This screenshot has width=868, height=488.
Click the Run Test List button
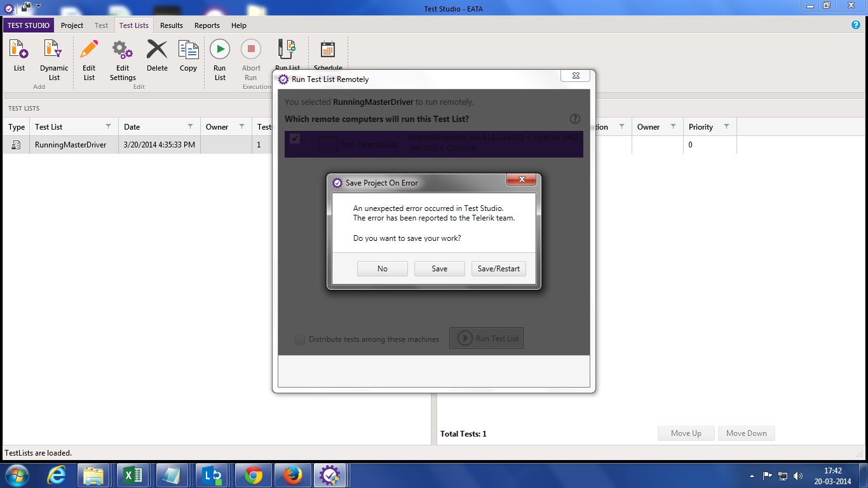[x=486, y=339]
